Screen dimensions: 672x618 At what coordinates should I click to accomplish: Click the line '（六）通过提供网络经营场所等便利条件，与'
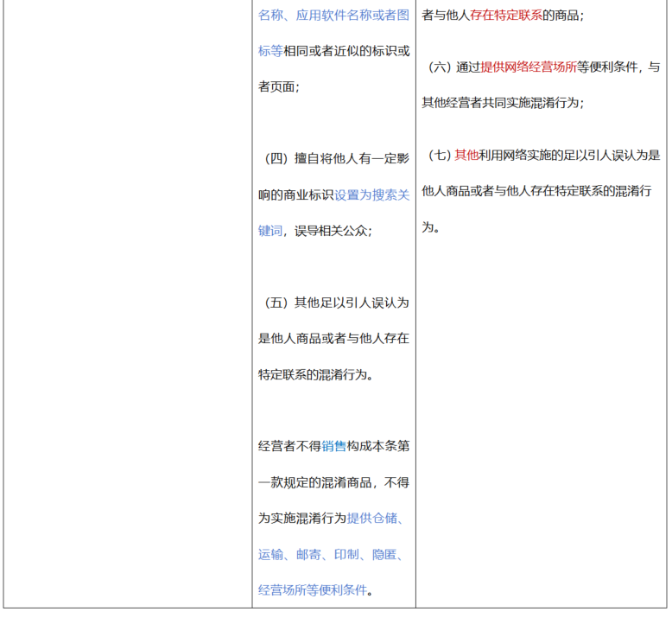click(544, 67)
